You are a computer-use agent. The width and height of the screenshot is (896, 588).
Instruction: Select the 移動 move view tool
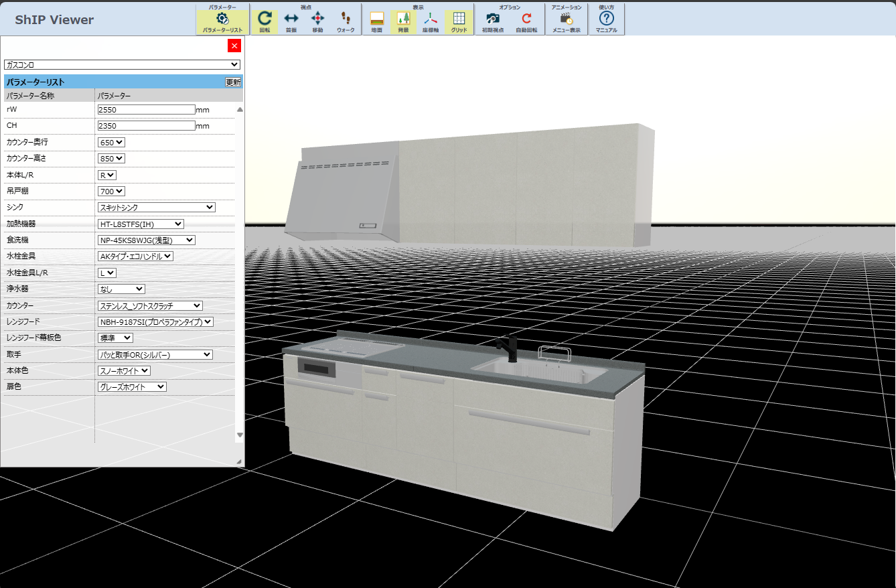coord(317,19)
